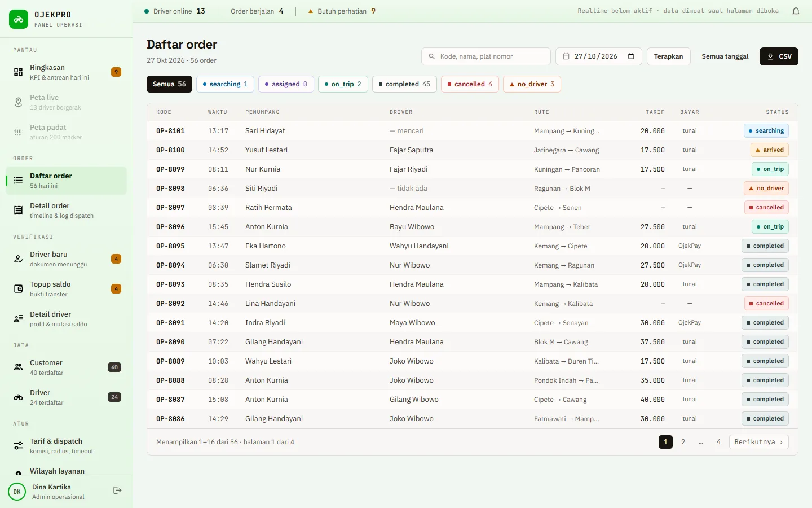
Task: Open Driver motorcycle icon in sidebar
Action: coord(19,397)
